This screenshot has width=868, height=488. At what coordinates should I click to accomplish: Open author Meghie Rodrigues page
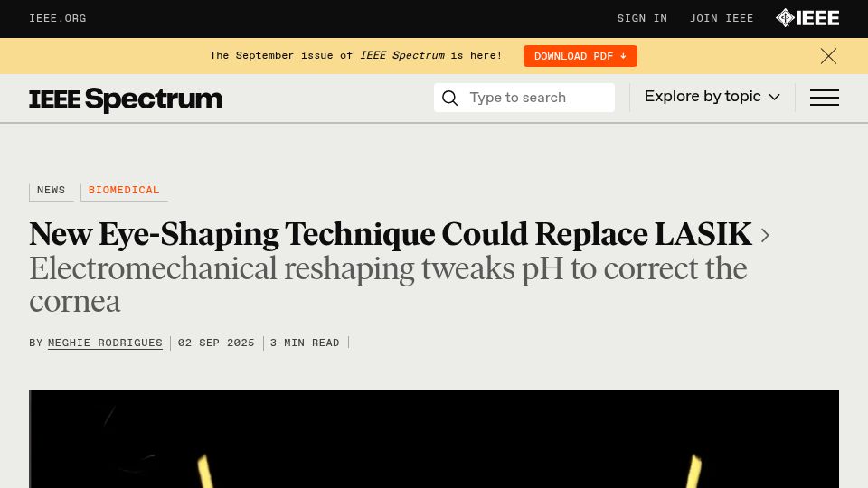105,343
